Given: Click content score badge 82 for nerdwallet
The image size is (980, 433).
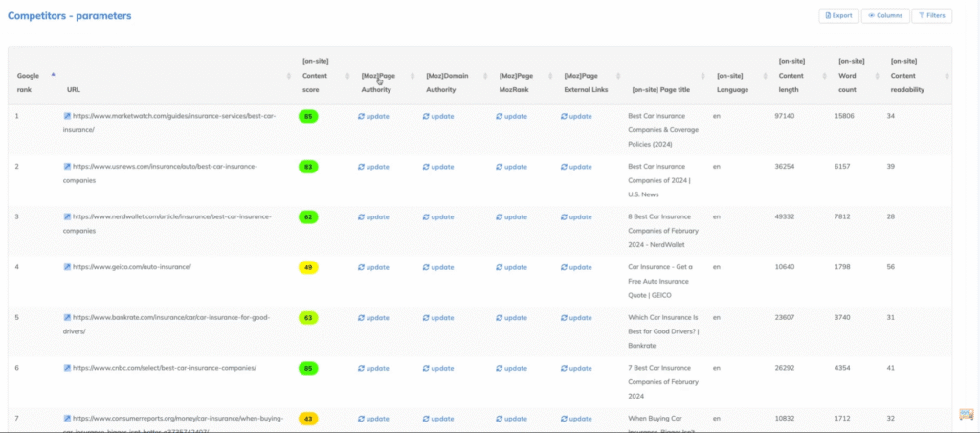Looking at the screenshot, I should (308, 217).
